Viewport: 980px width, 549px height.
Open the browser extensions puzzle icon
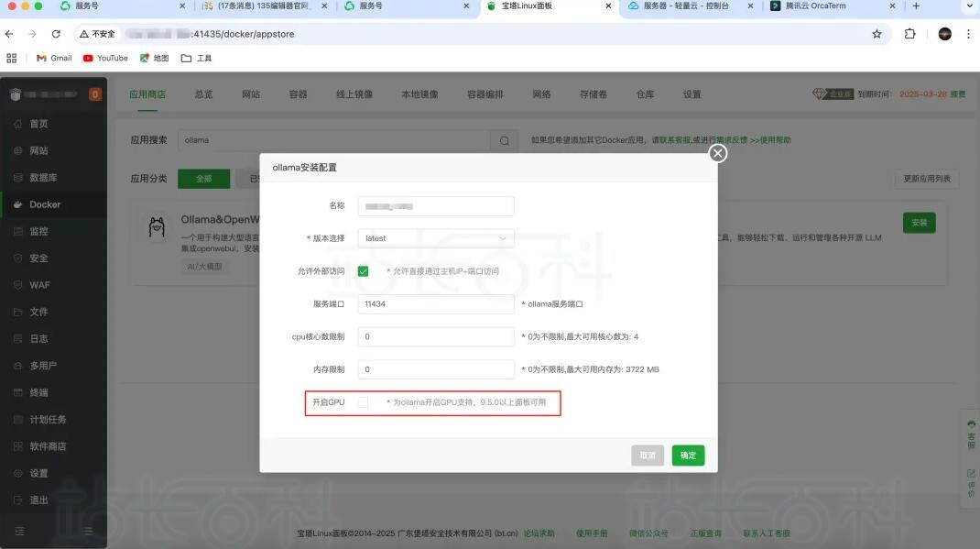[x=910, y=34]
